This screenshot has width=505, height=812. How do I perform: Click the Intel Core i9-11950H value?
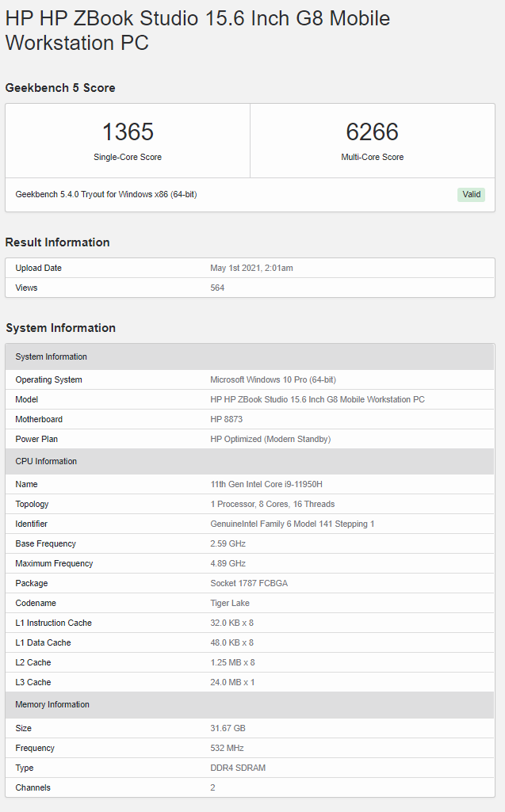click(266, 484)
